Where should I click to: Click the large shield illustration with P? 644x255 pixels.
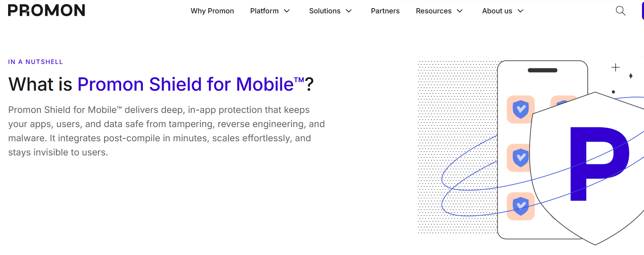(x=587, y=168)
